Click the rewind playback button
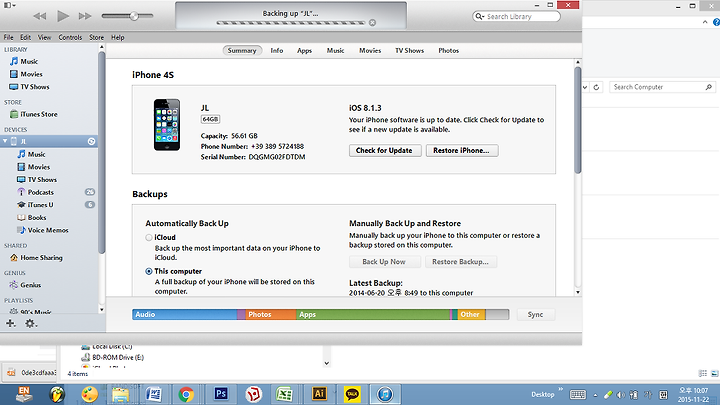 (x=40, y=16)
